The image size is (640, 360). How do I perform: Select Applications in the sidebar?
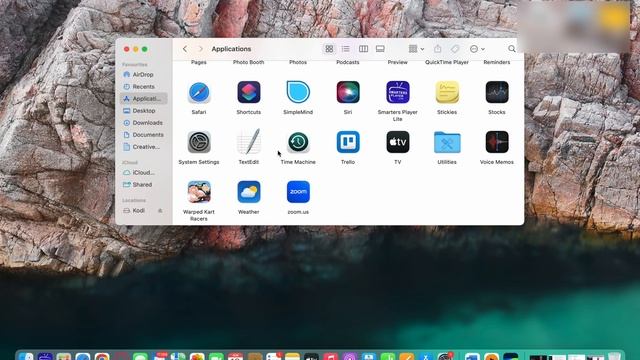click(143, 98)
